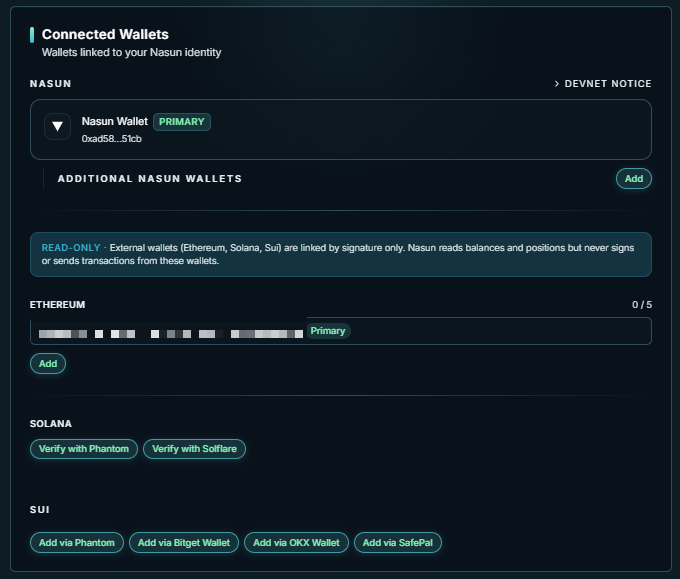Add Sui wallet via OKX Wallet
Viewport: 680px width, 579px height.
(296, 543)
